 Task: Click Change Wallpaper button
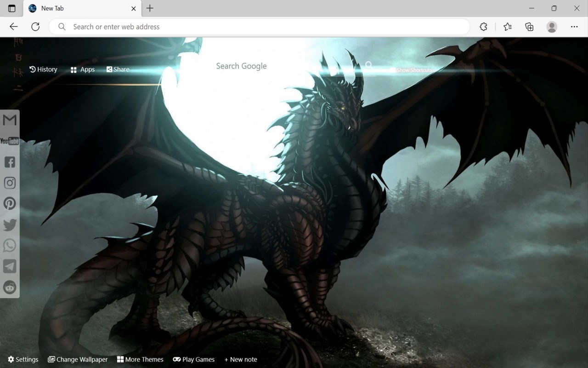(78, 360)
